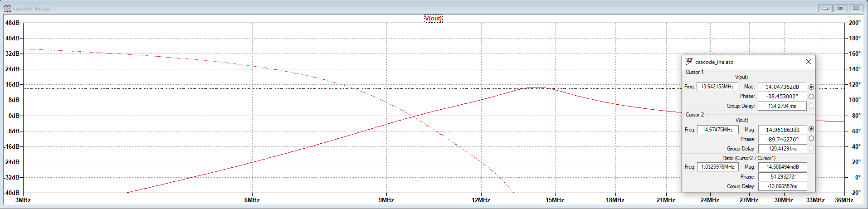Click the "48dB" left axis label
This screenshot has width=868, height=209.
click(12, 23)
